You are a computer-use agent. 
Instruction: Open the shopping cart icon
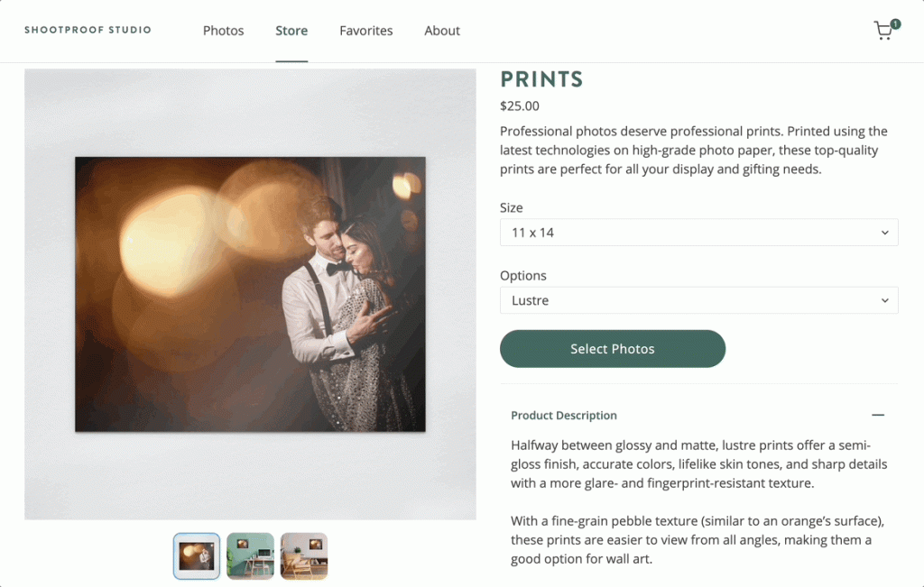[x=882, y=31]
